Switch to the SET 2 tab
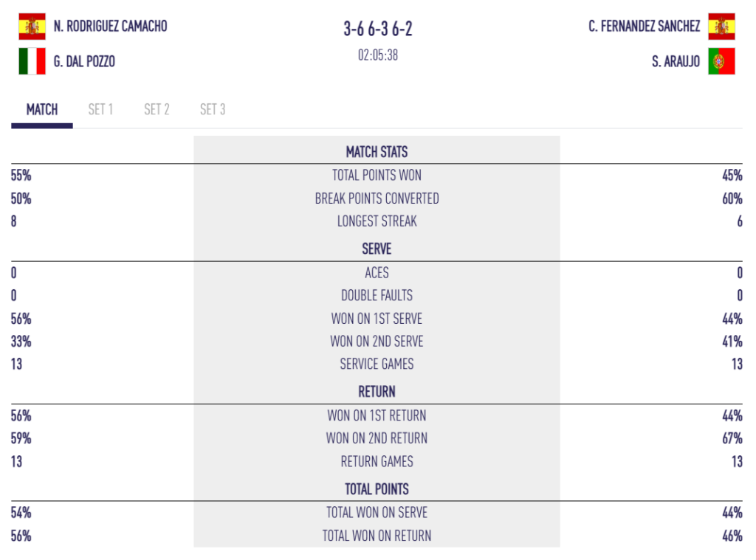 pos(157,109)
